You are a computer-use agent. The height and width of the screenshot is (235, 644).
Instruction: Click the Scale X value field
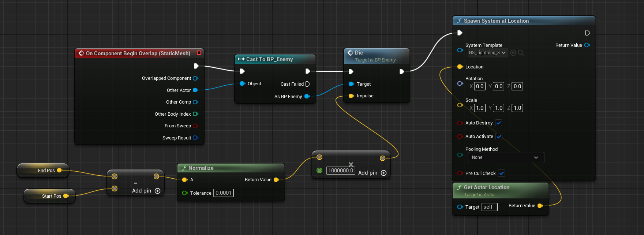point(480,108)
